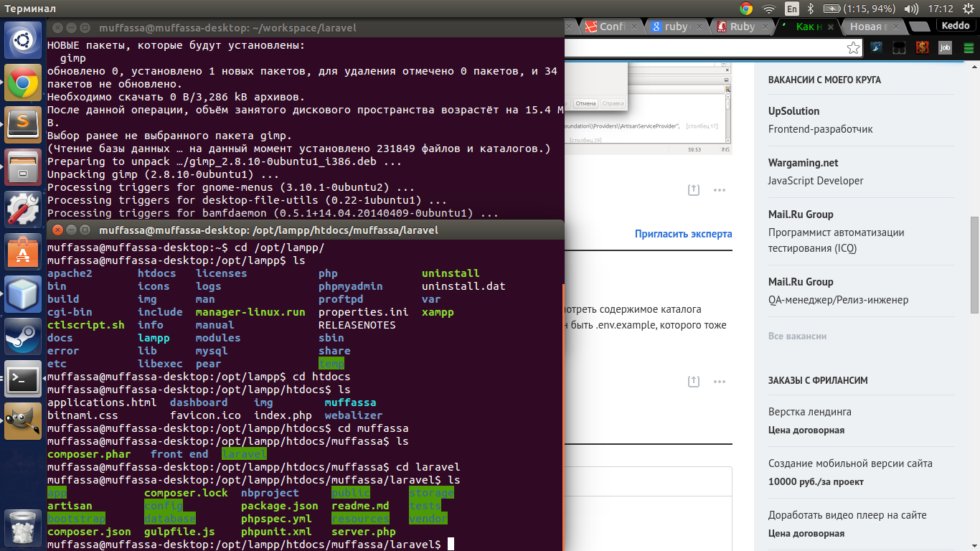Open the battery indicator (1:15, 94%)
The image size is (980, 551).
point(859,9)
